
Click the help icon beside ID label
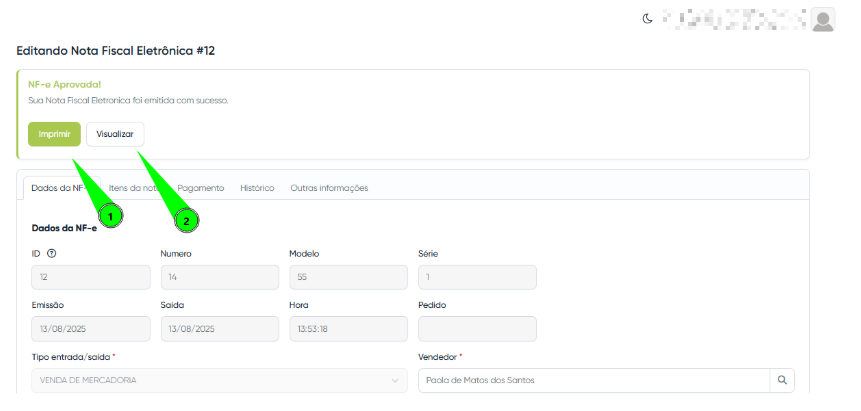pos(51,253)
